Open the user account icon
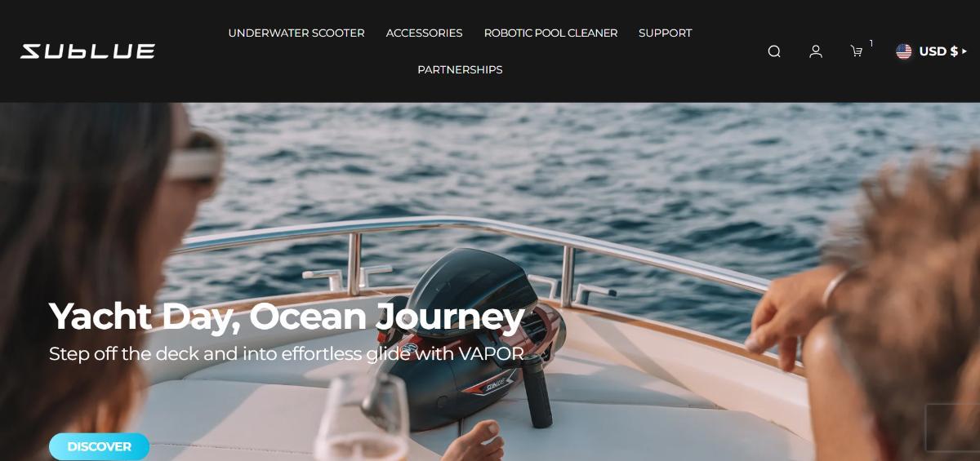The image size is (980, 461). click(815, 51)
